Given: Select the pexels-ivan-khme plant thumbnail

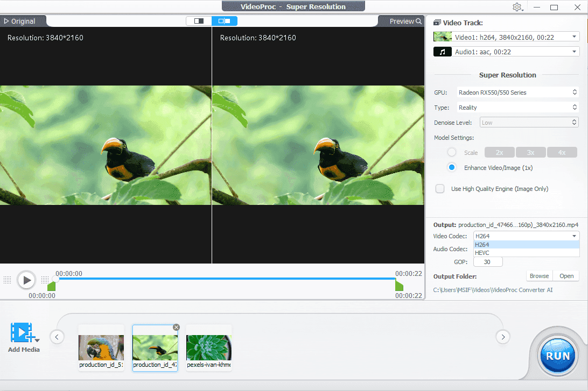Looking at the screenshot, I should pos(209,348).
